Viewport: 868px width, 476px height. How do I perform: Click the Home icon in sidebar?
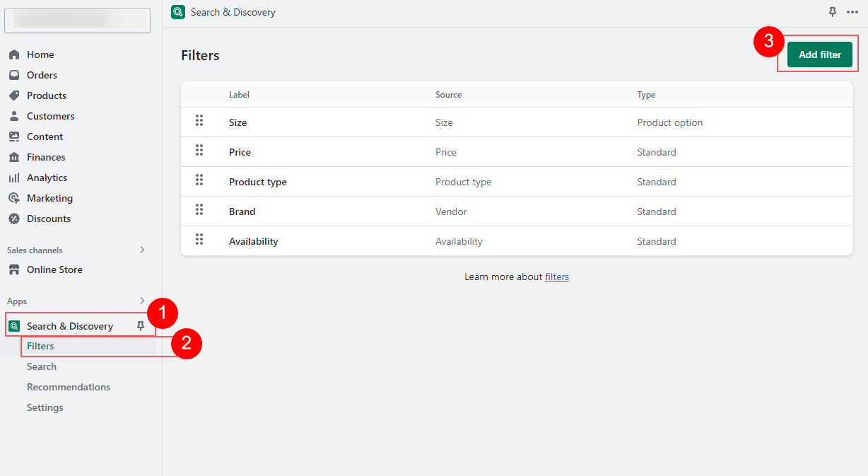point(14,54)
